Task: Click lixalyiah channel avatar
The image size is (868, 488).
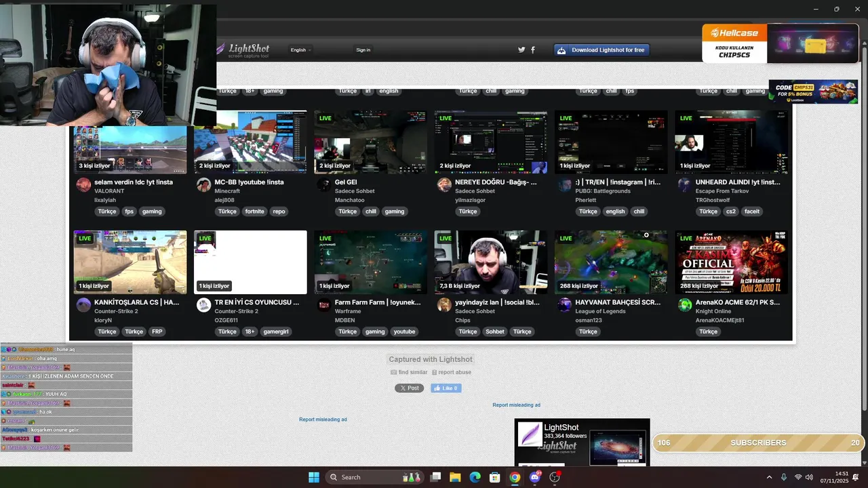Action: (83, 185)
